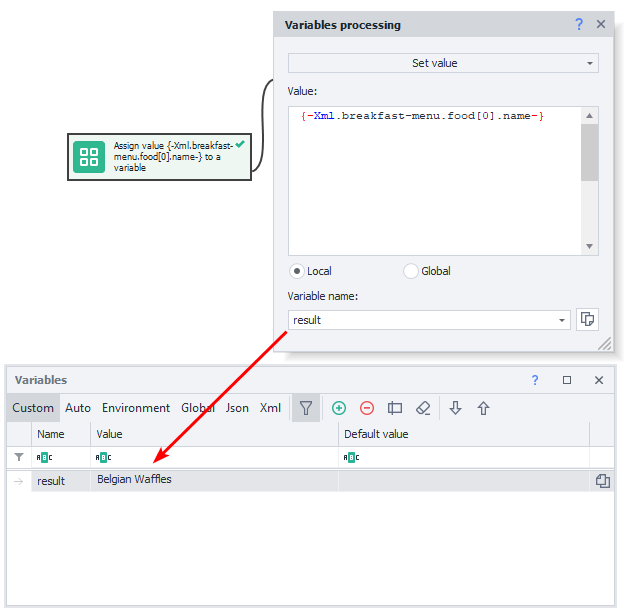Screen dimensions: 630x612
Task: Click the copy icon beside Variable name field
Action: tap(588, 320)
